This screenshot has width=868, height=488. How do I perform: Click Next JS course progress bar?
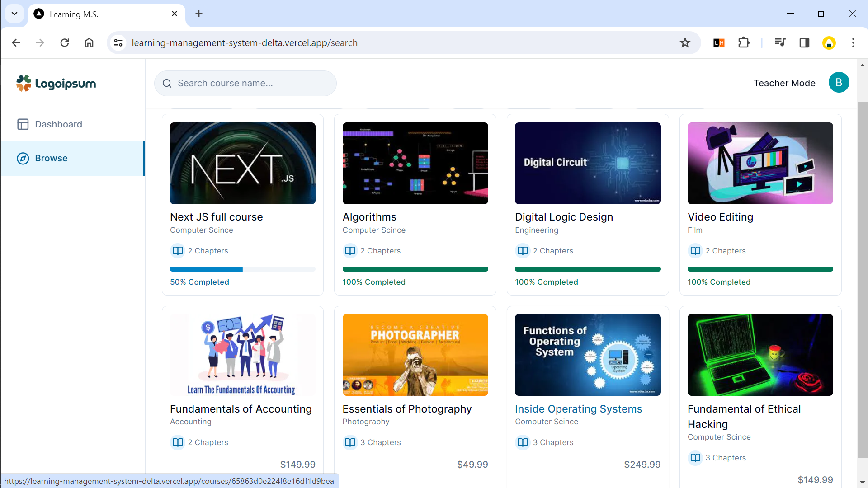[x=242, y=269]
